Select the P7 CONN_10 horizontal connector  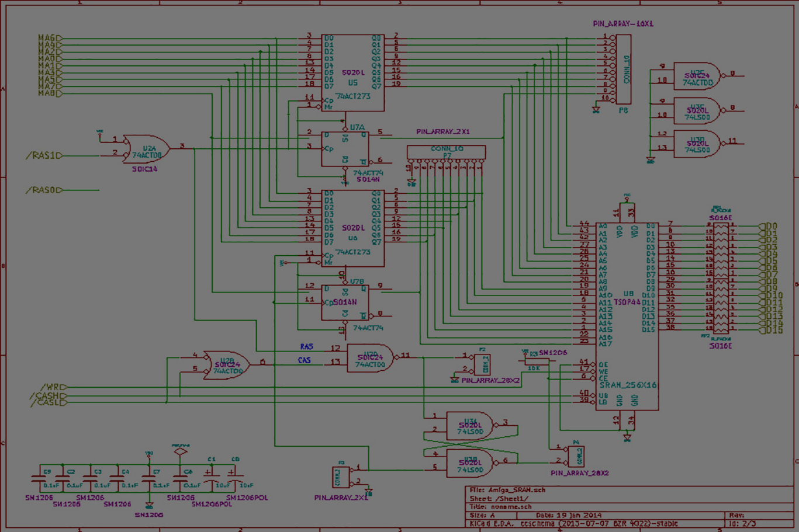click(446, 152)
